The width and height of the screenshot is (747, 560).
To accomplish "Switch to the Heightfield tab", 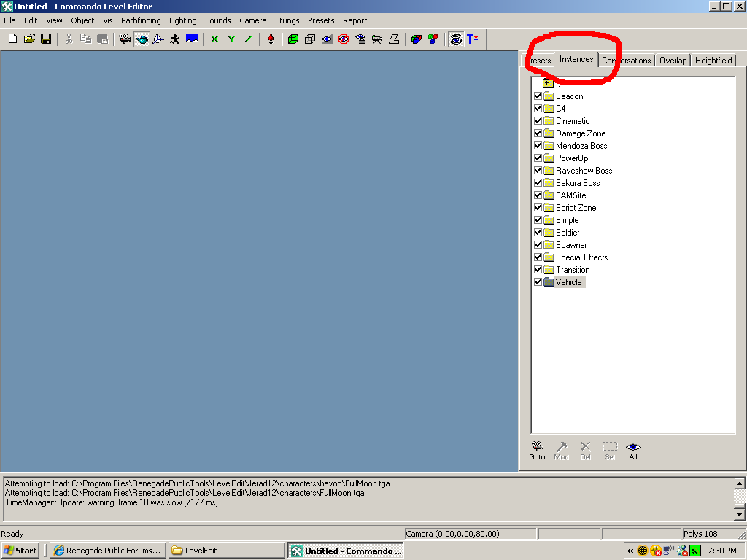I will pos(713,61).
